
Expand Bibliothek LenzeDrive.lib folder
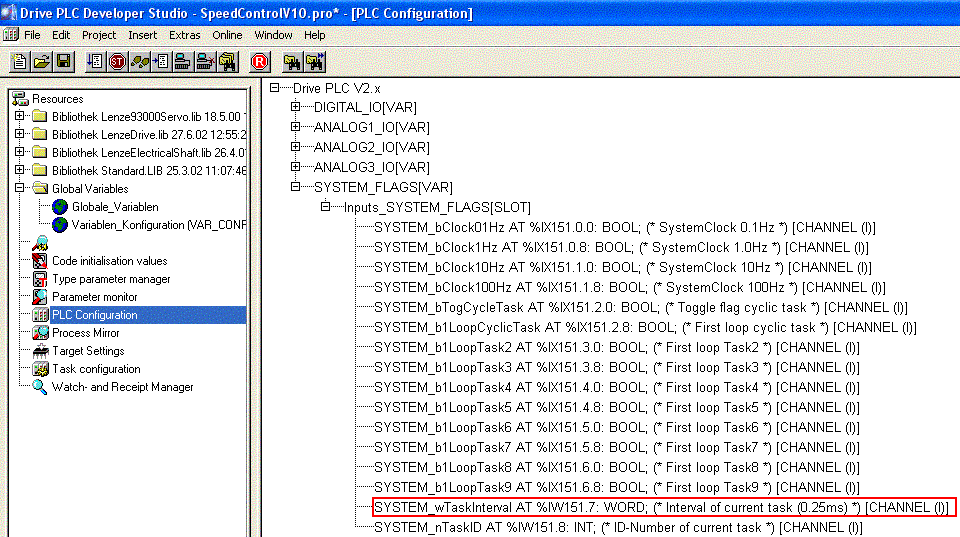point(19,135)
